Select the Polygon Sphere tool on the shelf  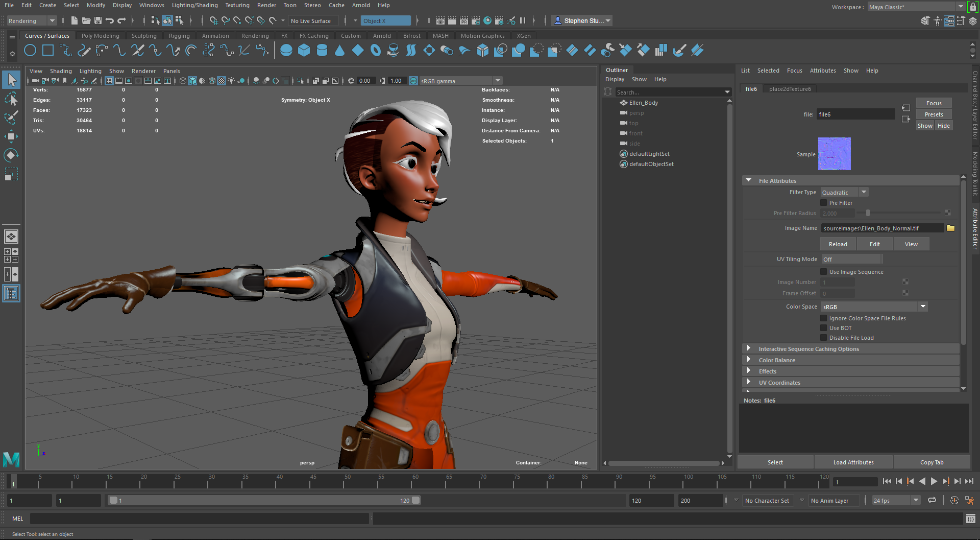[x=286, y=50]
